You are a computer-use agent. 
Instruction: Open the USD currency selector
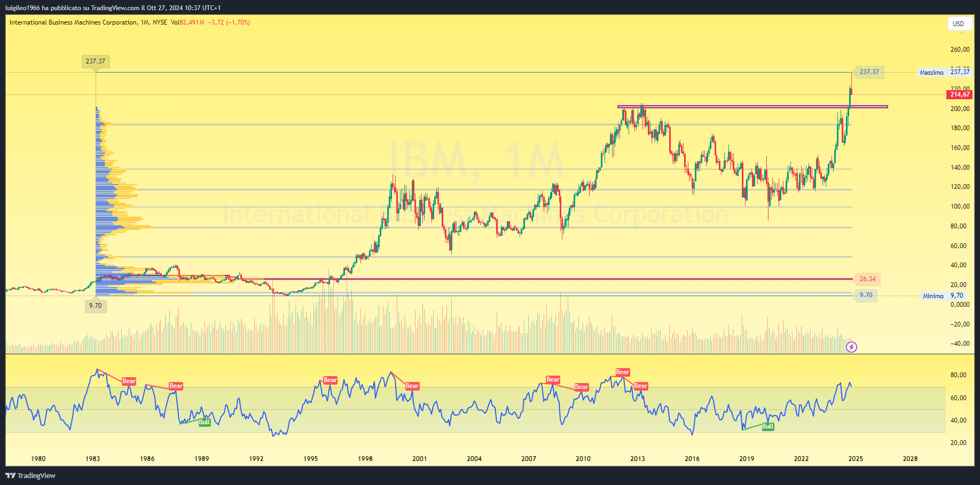(959, 23)
